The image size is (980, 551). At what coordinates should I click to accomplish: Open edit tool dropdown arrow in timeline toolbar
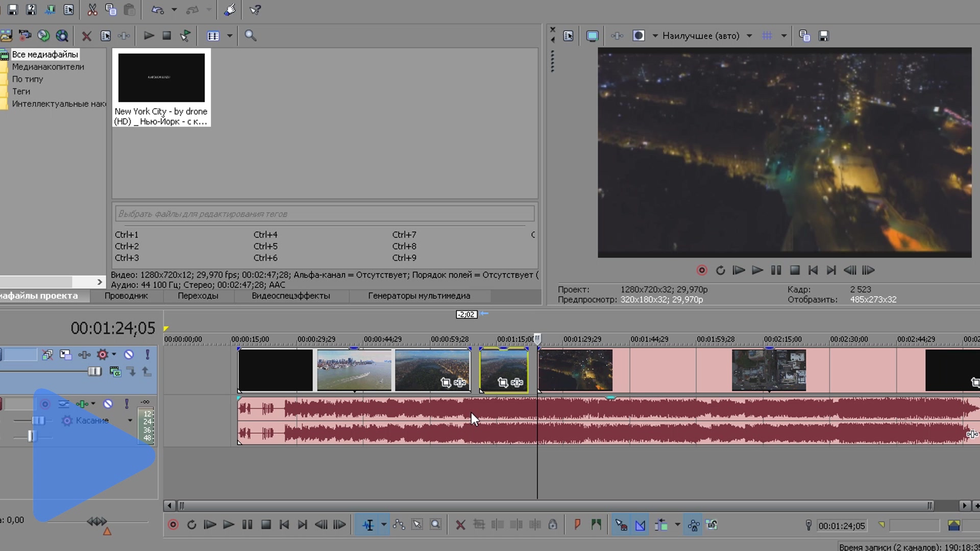point(384,525)
